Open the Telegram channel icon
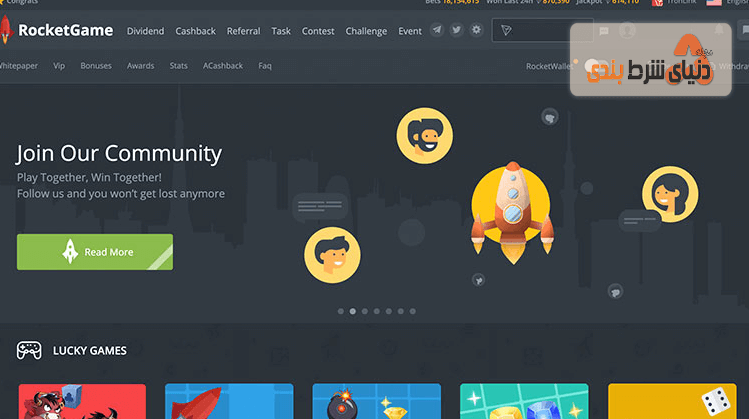 pyautogui.click(x=437, y=30)
